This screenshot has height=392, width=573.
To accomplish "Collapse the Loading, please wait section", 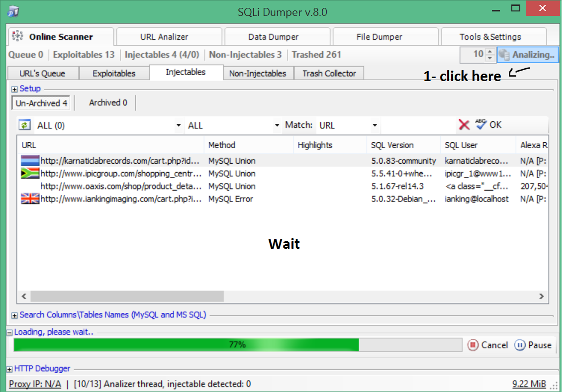I will pos(9,332).
